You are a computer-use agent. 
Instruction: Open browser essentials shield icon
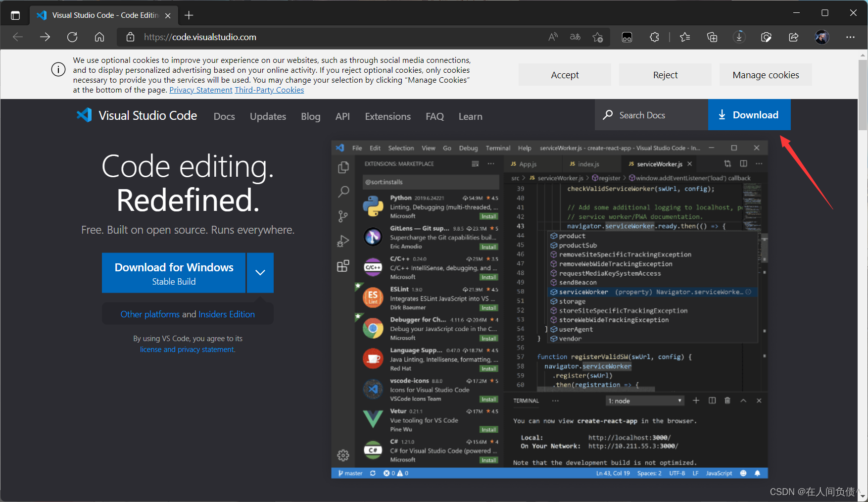pos(767,37)
